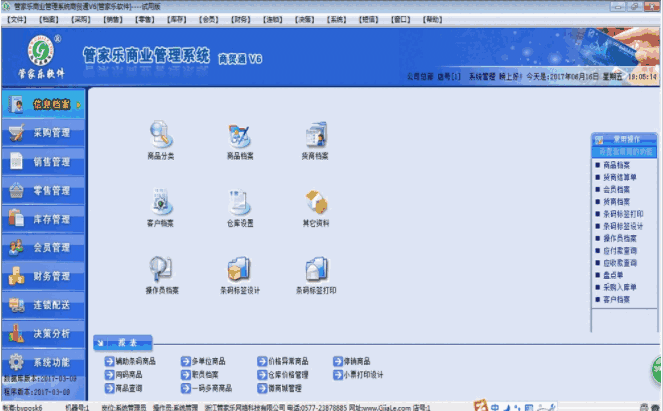Collapse the 报表 section arrow
The image size is (663, 411).
tap(101, 343)
